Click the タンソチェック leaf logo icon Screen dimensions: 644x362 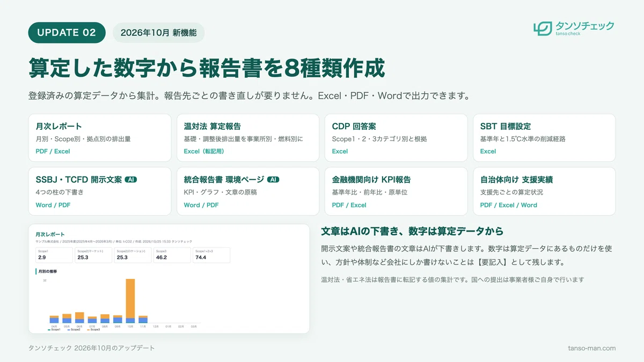[x=543, y=28]
